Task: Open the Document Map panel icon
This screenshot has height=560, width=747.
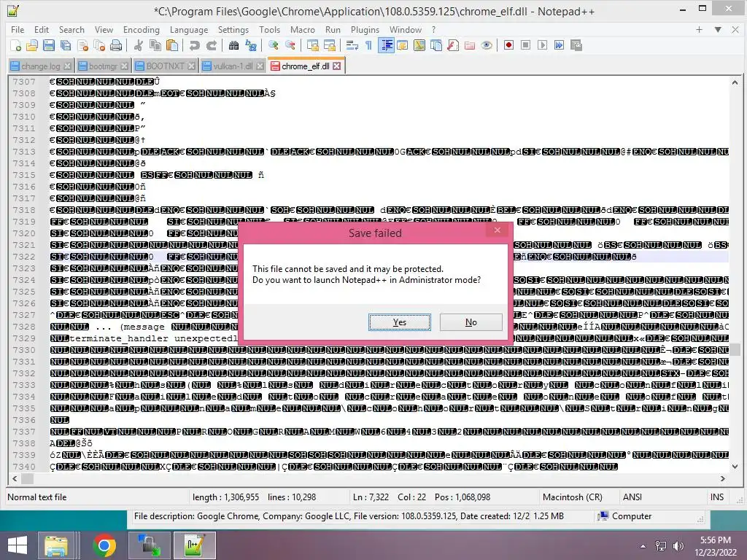Action: (x=419, y=45)
